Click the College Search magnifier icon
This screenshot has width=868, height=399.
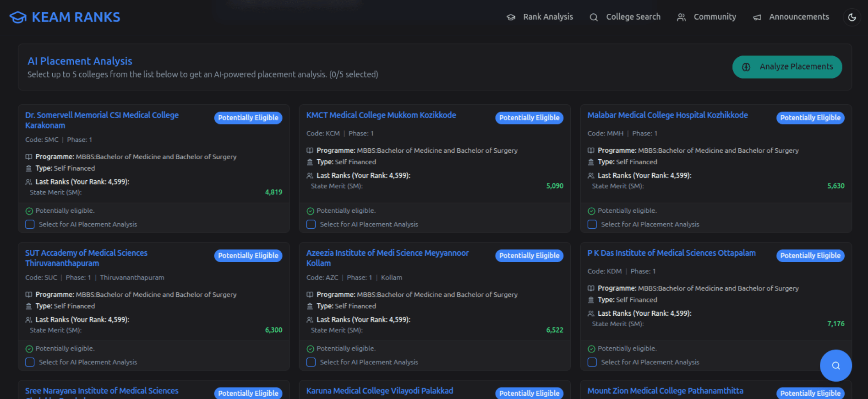(594, 17)
